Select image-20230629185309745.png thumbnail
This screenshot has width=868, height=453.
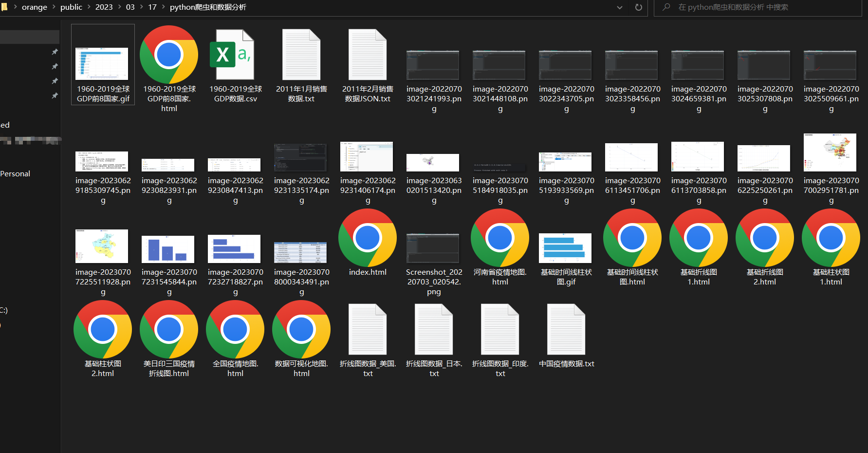[x=102, y=161]
